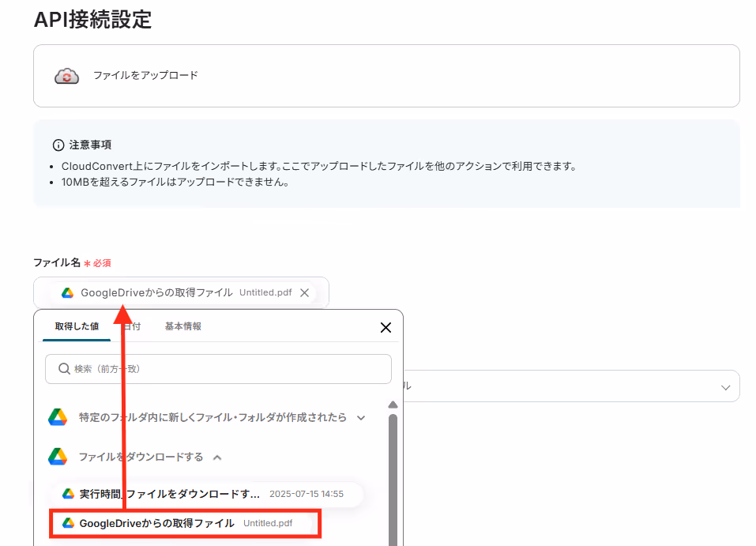The image size is (756, 546).
Task: Click Drive icon of 実行時間 item
Action: [68, 494]
